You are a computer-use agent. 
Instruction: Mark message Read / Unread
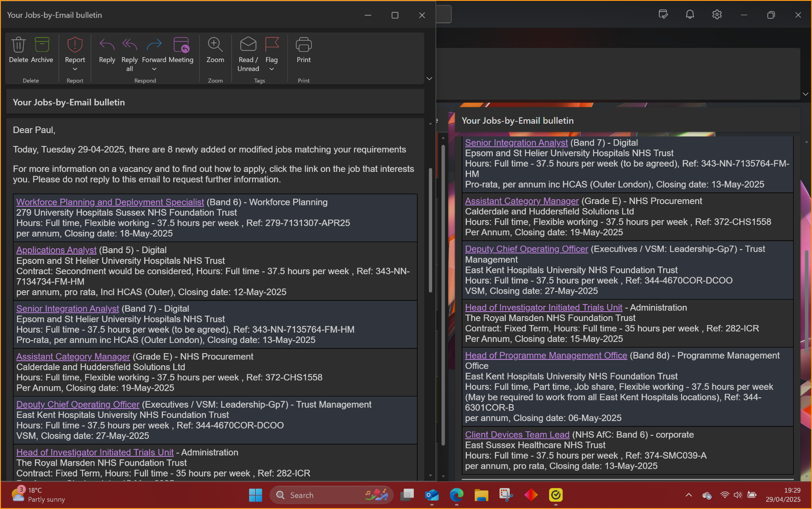(248, 45)
